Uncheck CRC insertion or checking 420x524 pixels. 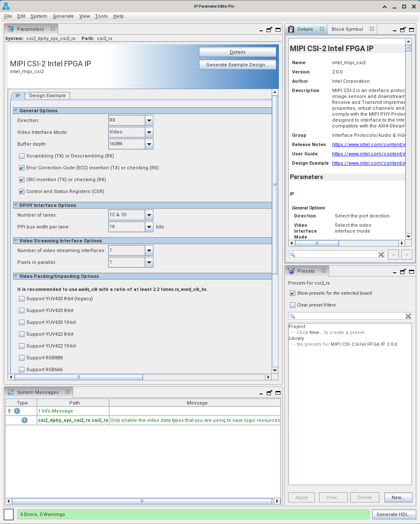click(22, 180)
